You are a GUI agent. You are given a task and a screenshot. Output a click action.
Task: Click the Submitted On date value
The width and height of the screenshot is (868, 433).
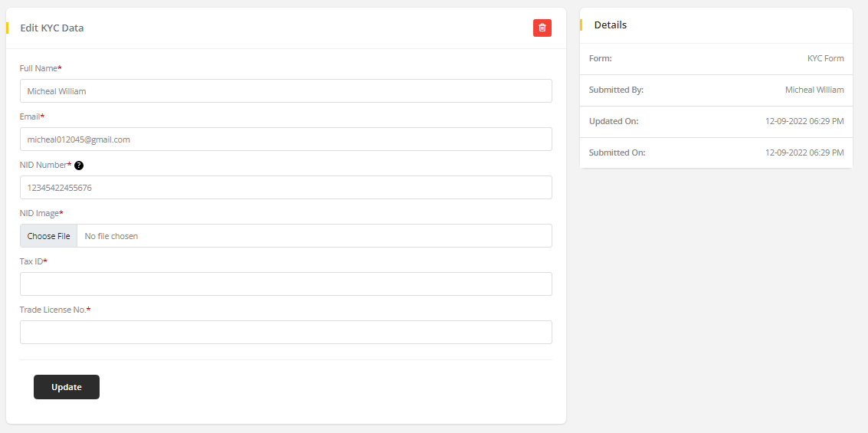(x=804, y=153)
